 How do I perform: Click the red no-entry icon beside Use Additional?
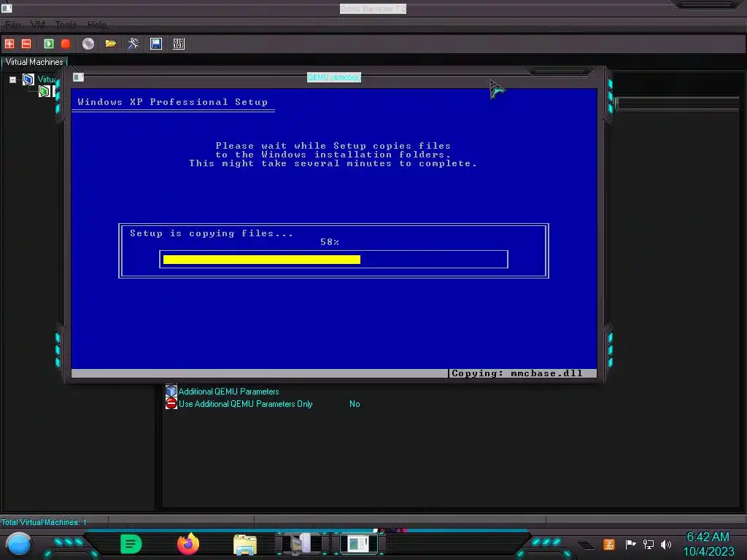171,404
